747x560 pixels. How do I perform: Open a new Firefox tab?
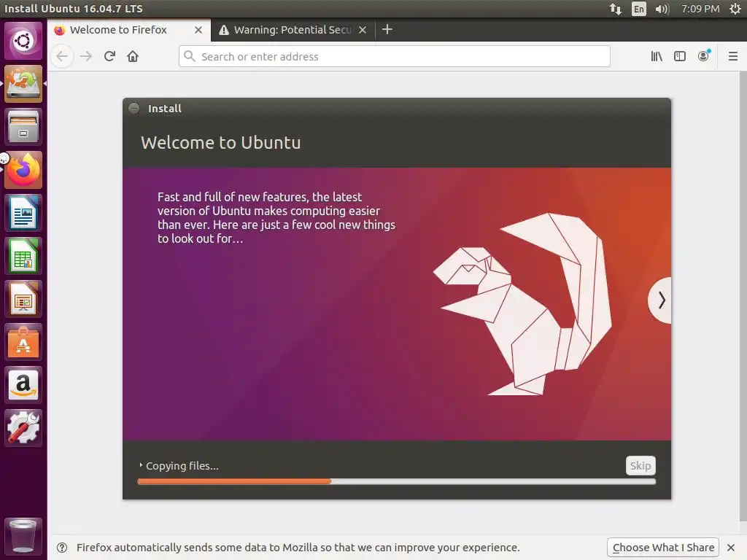(x=387, y=29)
